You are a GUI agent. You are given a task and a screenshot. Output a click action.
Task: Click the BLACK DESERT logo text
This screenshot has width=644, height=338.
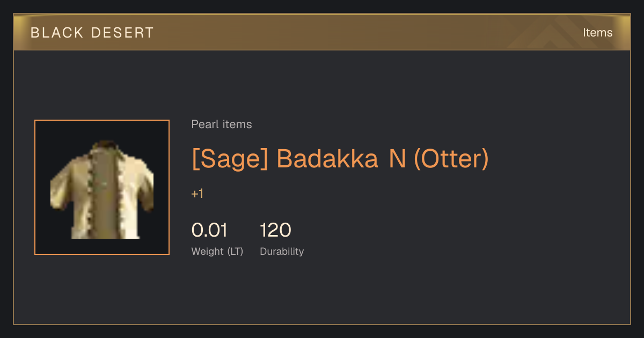point(92,33)
